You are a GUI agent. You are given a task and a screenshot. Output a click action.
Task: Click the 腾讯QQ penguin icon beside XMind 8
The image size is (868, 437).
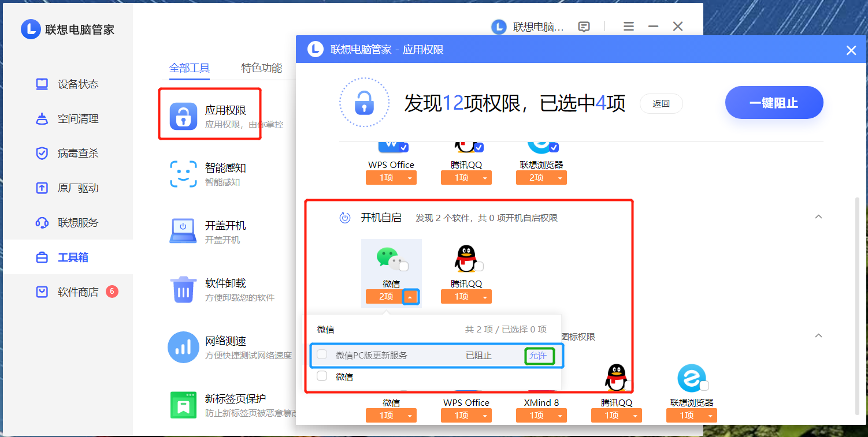pyautogui.click(x=617, y=378)
